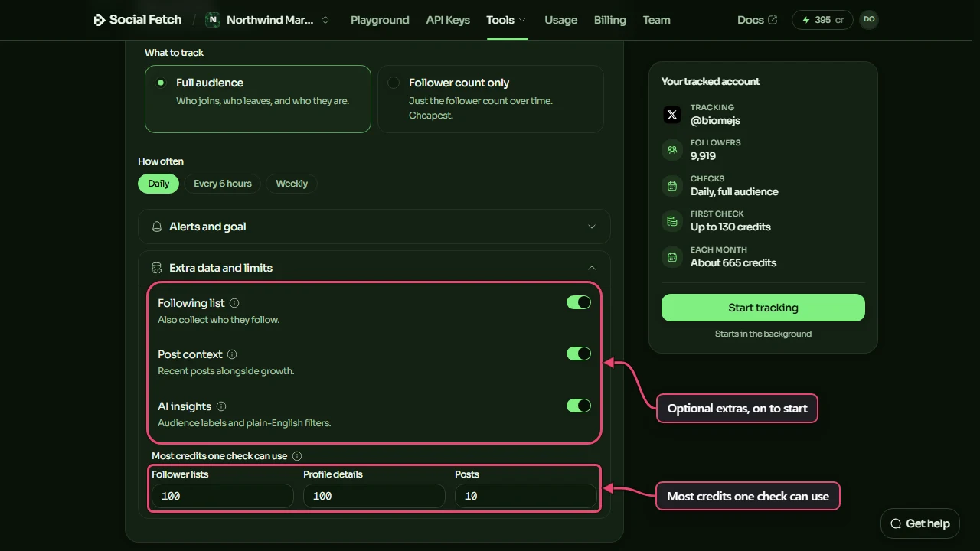This screenshot has height=551, width=980.
Task: Select Follower count only option
Action: 491,99
